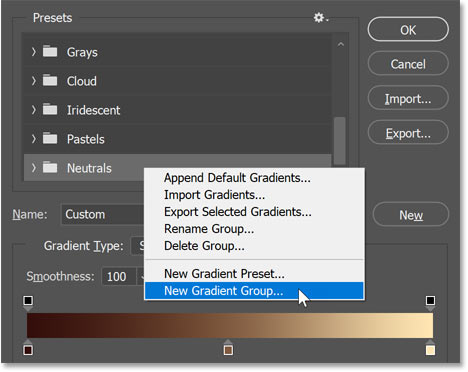Select the Cloud group label
This screenshot has width=468, height=372.
coord(82,81)
